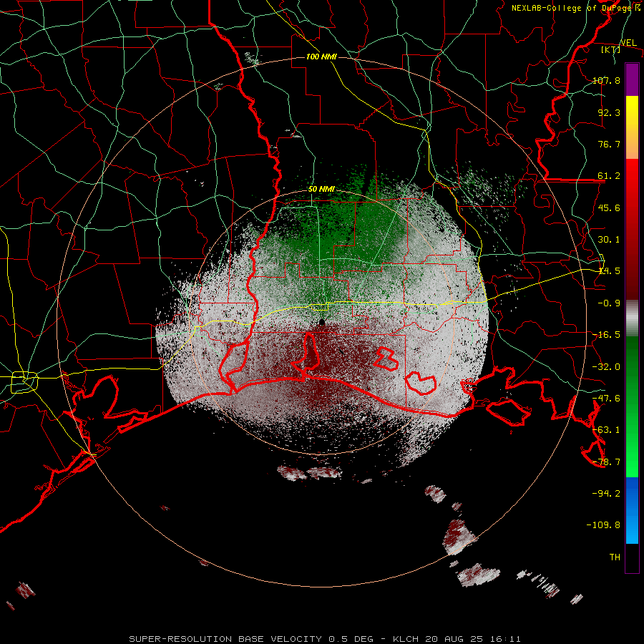This screenshot has height=644, width=644.
Task: Click the -32.0 legend value
Action: click(606, 367)
